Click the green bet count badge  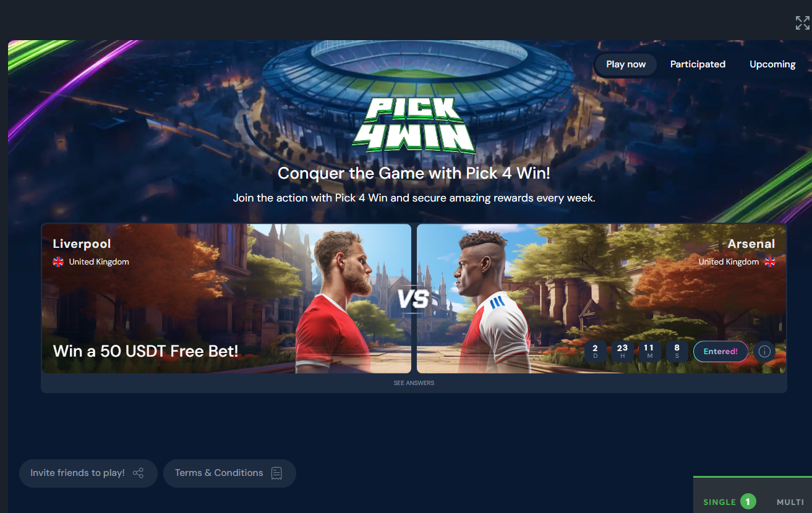coord(748,502)
